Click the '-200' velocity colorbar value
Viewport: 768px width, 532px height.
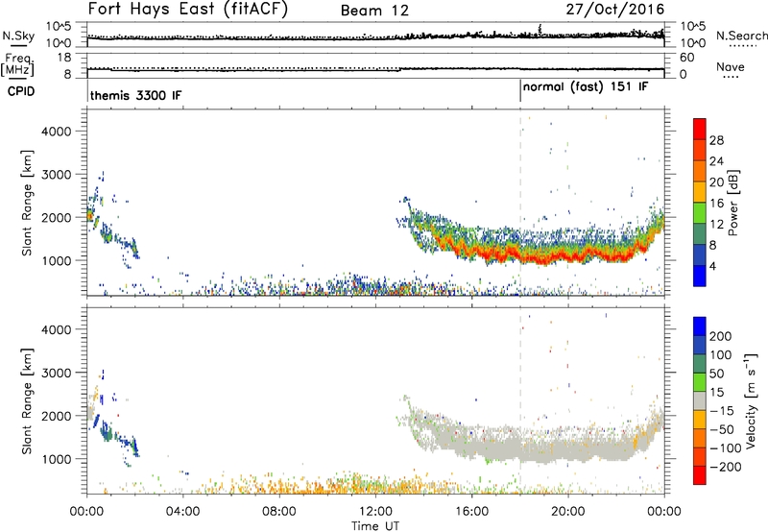point(725,467)
